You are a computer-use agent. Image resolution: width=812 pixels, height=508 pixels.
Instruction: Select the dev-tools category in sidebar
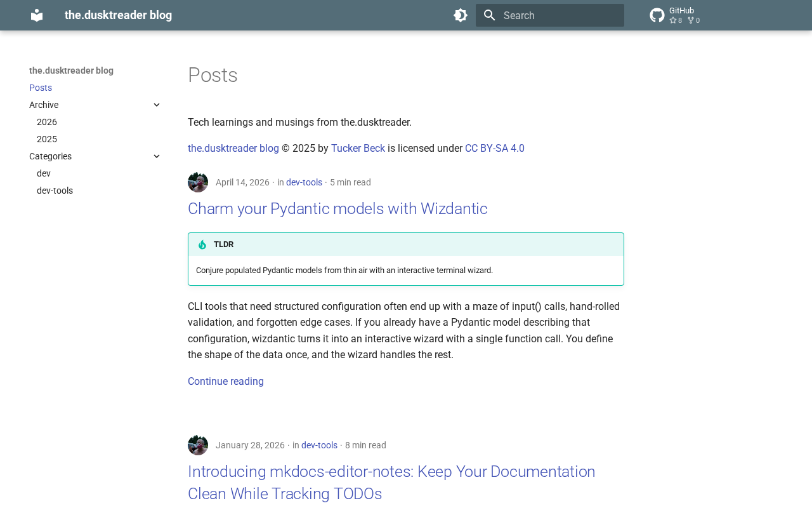(x=55, y=190)
